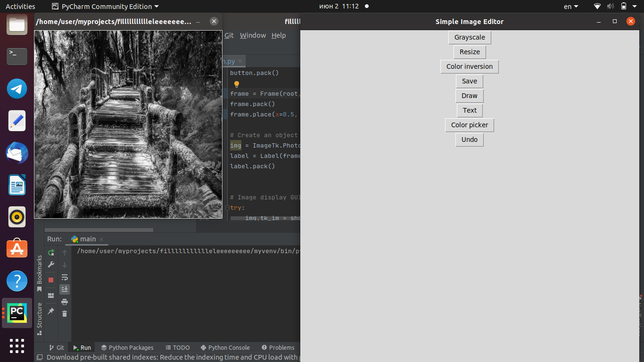Image resolution: width=644 pixels, height=362 pixels.
Task: Open Thunderbird Mail from the dock
Action: point(17,153)
